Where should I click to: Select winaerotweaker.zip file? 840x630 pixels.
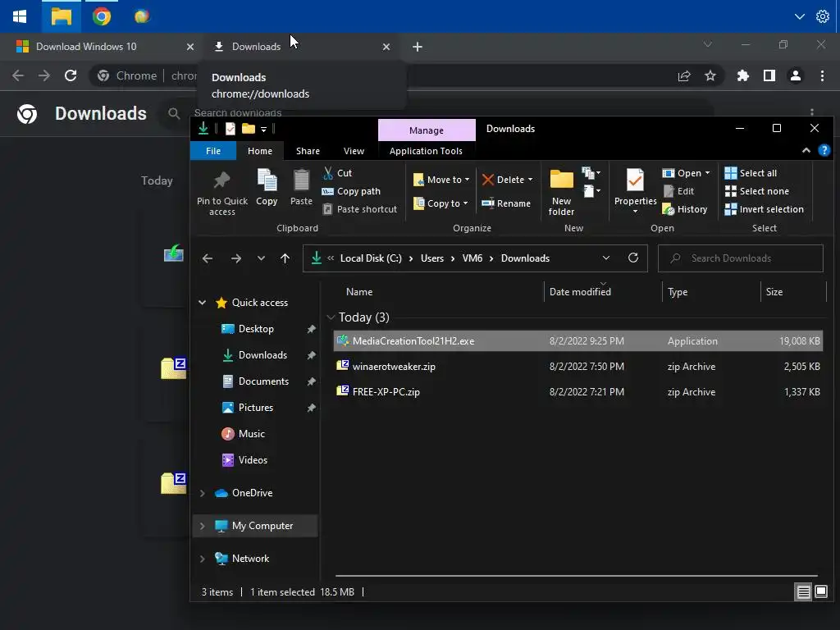click(x=578, y=367)
